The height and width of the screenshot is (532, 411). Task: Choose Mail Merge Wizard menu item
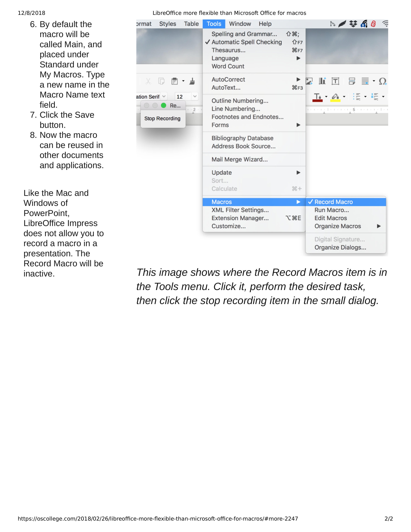tap(254, 159)
